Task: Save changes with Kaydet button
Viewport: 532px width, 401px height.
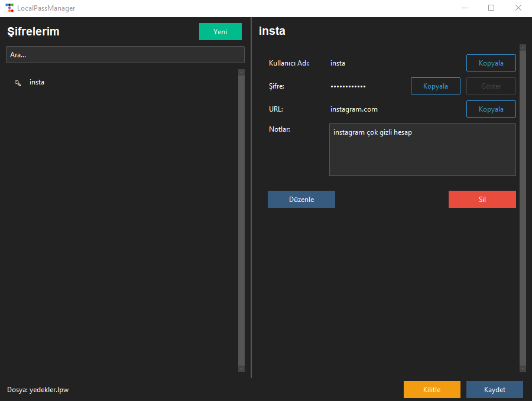Action: pos(495,389)
